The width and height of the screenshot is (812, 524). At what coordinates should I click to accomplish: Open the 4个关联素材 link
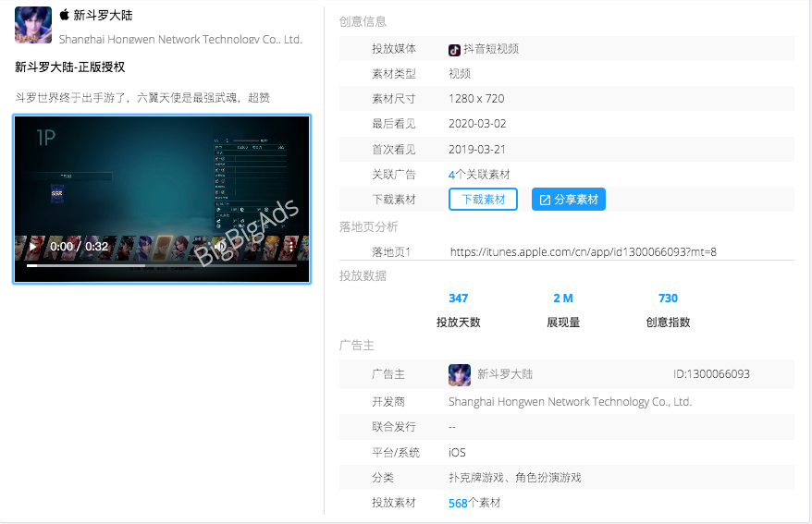(x=479, y=175)
